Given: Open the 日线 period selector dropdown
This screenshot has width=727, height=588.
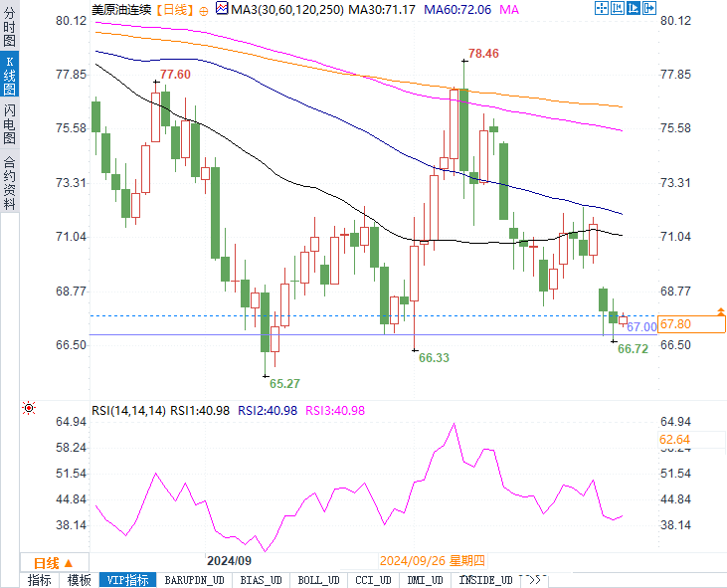Looking at the screenshot, I should [54, 563].
